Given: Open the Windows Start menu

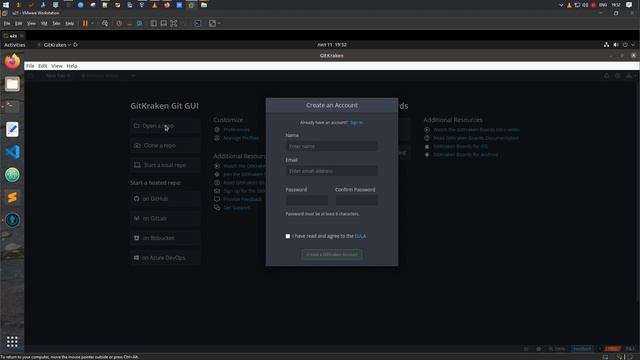Looking at the screenshot, I should click(6, 5).
